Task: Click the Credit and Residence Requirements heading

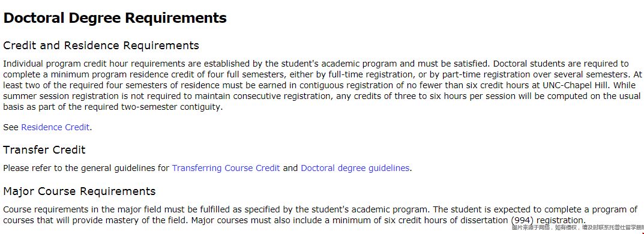Action: pos(101,45)
